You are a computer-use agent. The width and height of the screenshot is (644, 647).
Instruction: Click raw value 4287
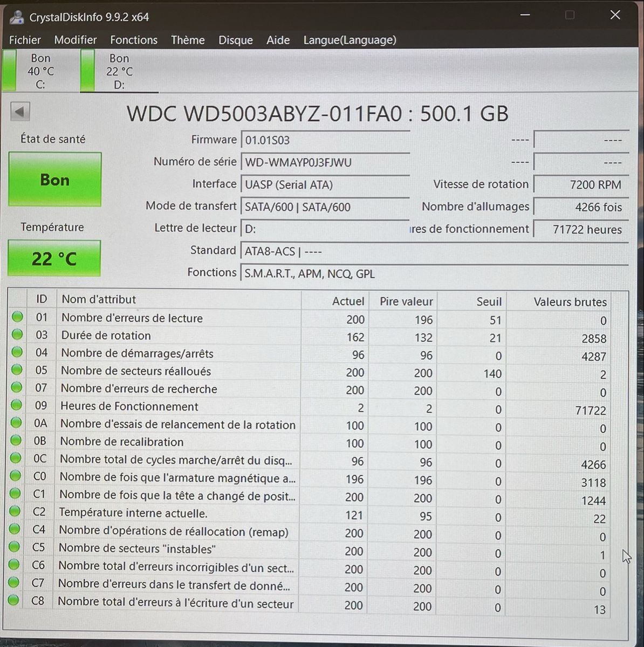click(x=594, y=356)
